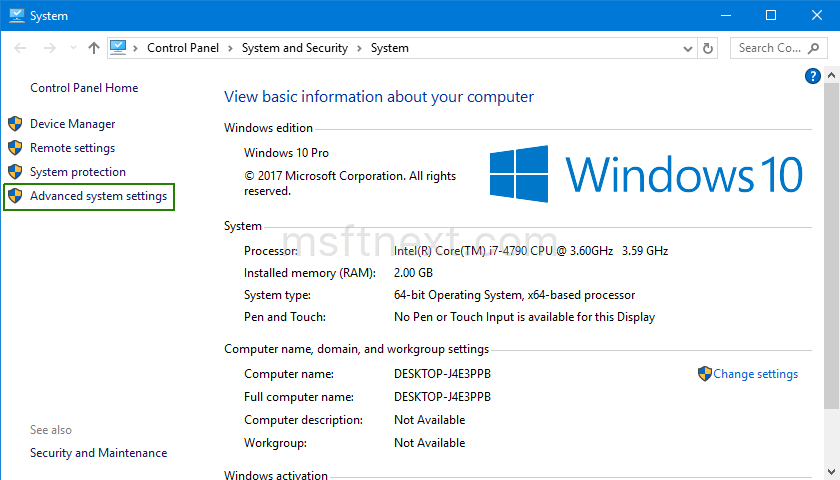The width and height of the screenshot is (840, 480).
Task: Open Remote settings
Action: click(72, 148)
